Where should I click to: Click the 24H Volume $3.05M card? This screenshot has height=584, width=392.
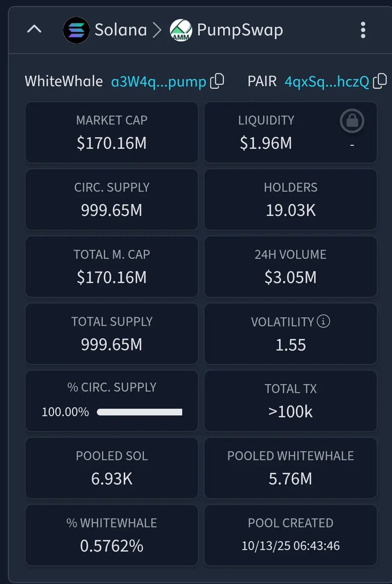291,267
